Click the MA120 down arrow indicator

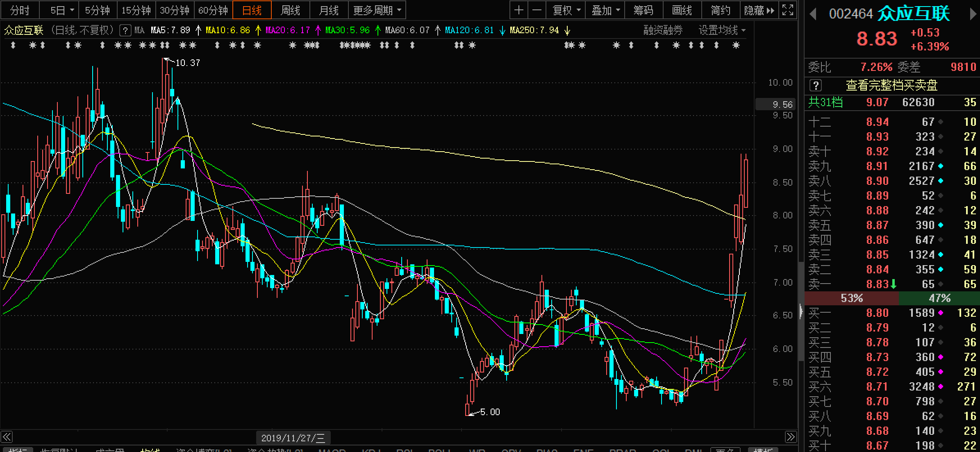tap(503, 30)
